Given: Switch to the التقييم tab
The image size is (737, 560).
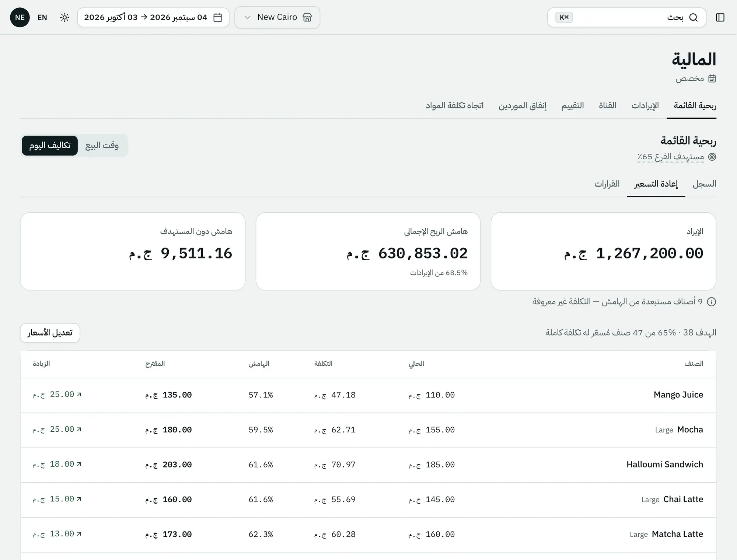Looking at the screenshot, I should [x=573, y=106].
